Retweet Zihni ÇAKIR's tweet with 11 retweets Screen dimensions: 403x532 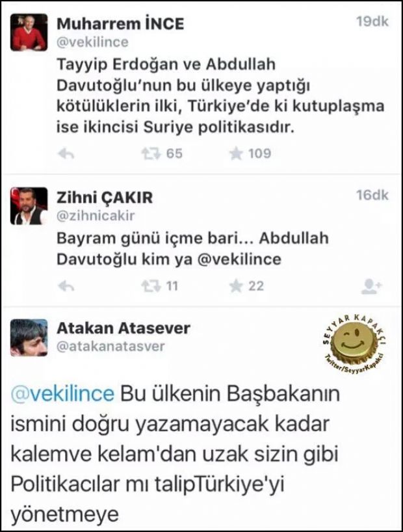click(151, 286)
